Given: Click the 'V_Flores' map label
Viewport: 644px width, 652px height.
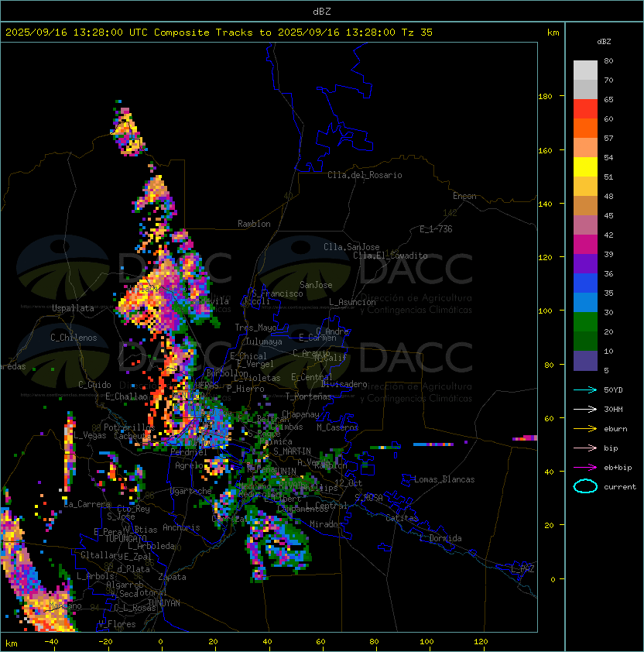Looking at the screenshot, I should (x=117, y=624).
